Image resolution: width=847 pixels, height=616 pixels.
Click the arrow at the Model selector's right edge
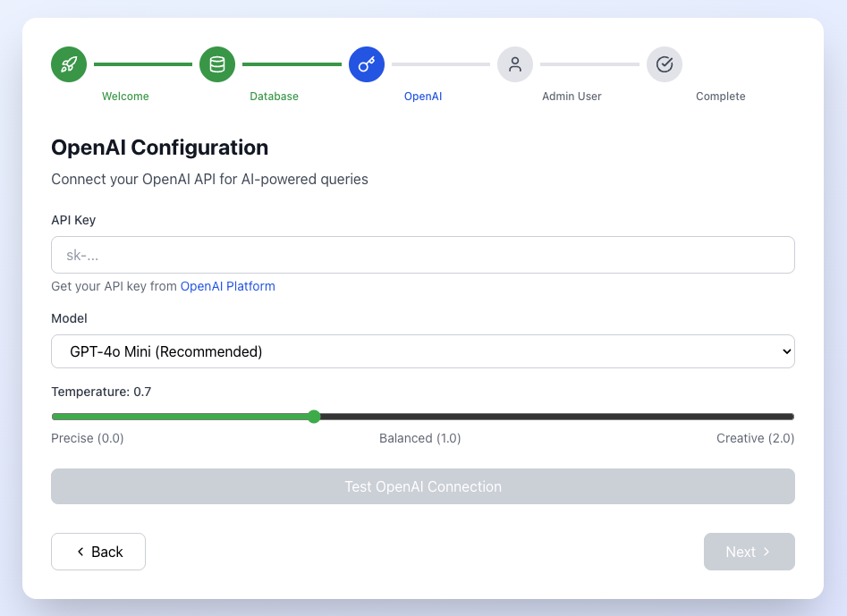pos(787,351)
